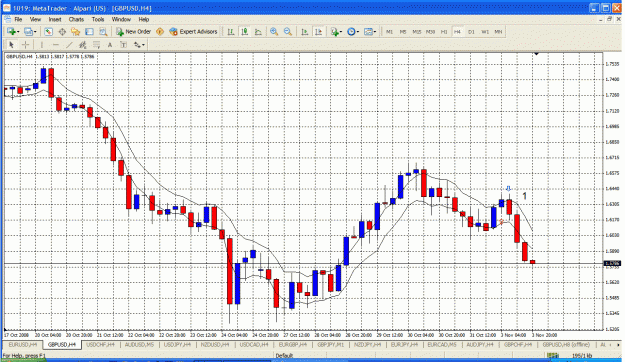Switch to W1 timeframe

tap(485, 32)
